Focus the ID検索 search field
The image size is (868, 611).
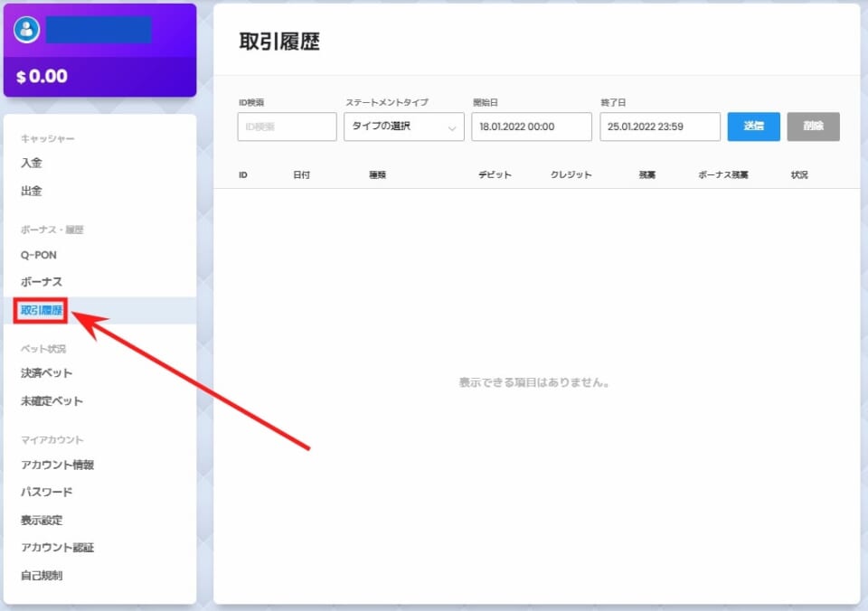pyautogui.click(x=287, y=127)
